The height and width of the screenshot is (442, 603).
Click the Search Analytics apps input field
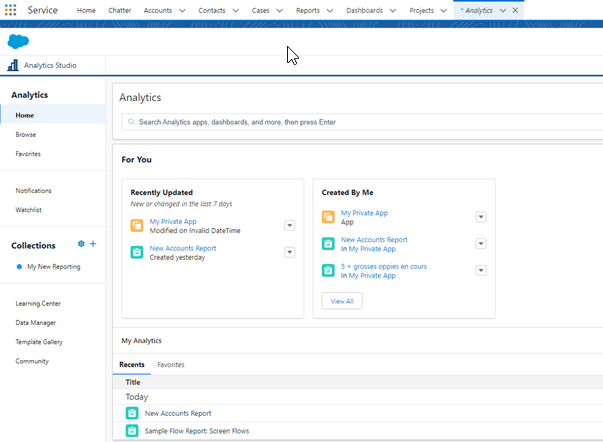361,122
